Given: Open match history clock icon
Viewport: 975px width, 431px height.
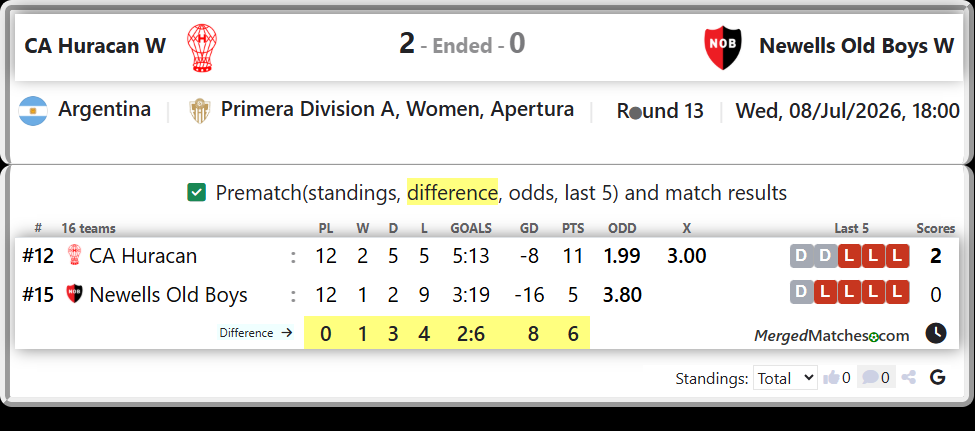Looking at the screenshot, I should (936, 333).
